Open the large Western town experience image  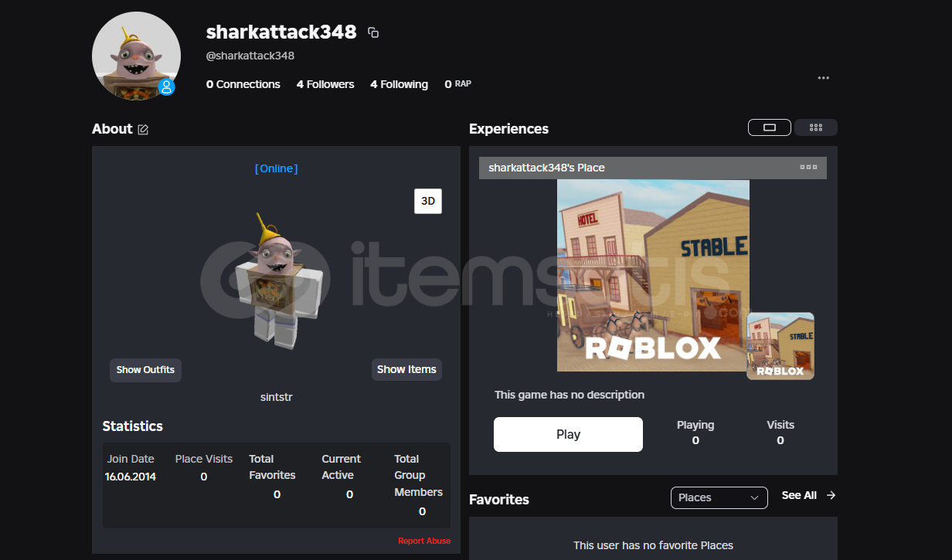[x=653, y=276]
